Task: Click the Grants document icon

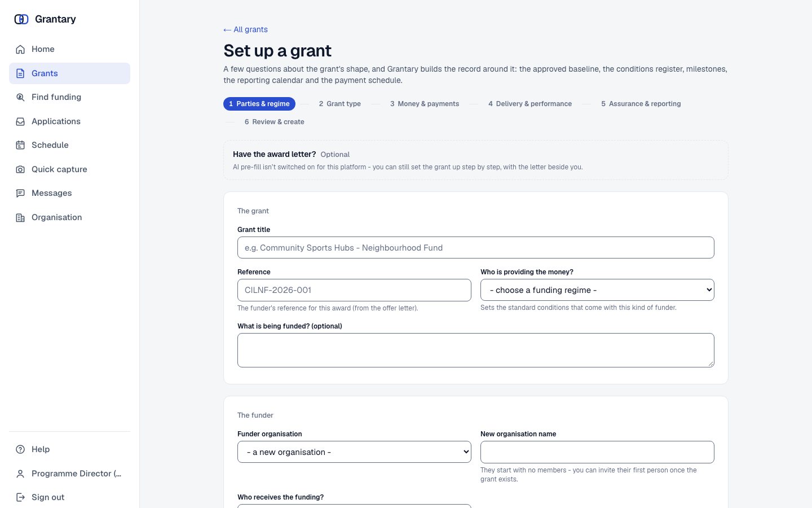Action: coord(20,73)
